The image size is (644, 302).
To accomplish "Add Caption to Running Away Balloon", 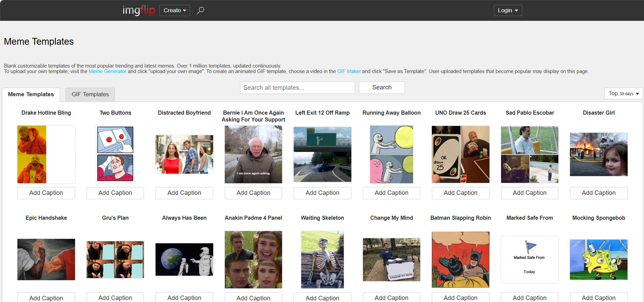I will (391, 193).
